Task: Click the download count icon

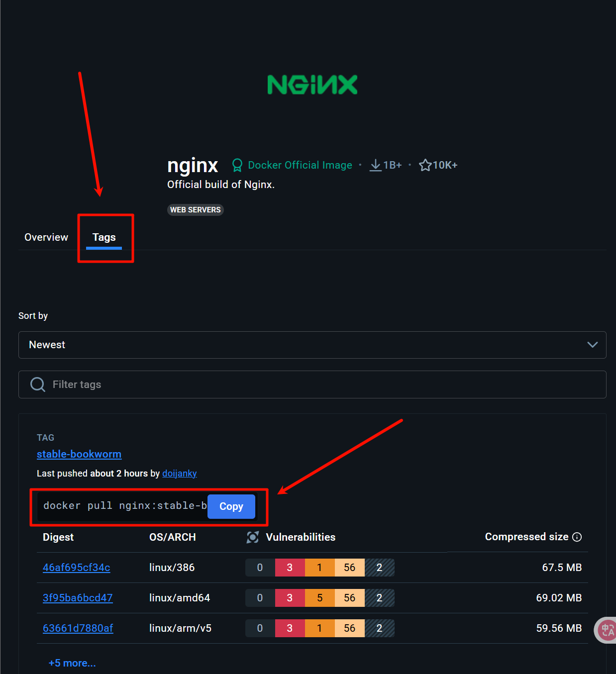Action: [375, 165]
